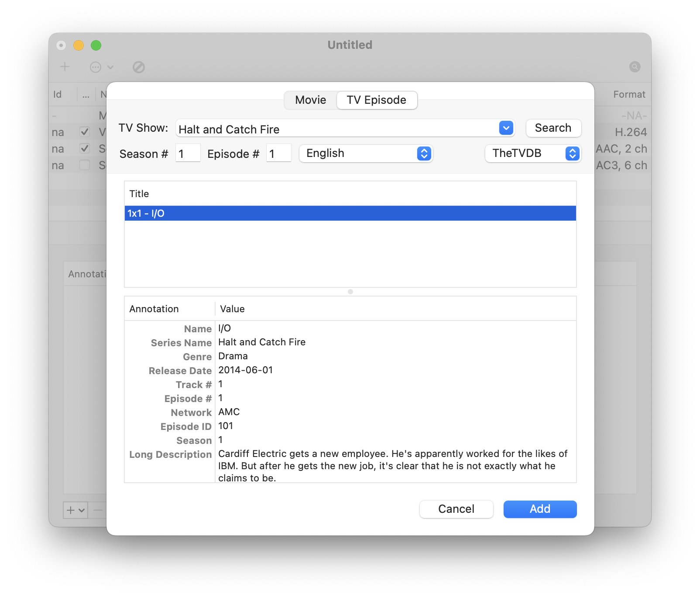Edit the Season # field
Viewport: 700px width, 600px height.
point(188,153)
